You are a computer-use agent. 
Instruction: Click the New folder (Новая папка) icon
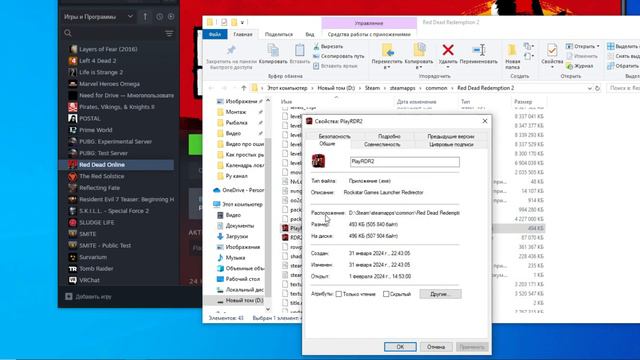click(512, 50)
